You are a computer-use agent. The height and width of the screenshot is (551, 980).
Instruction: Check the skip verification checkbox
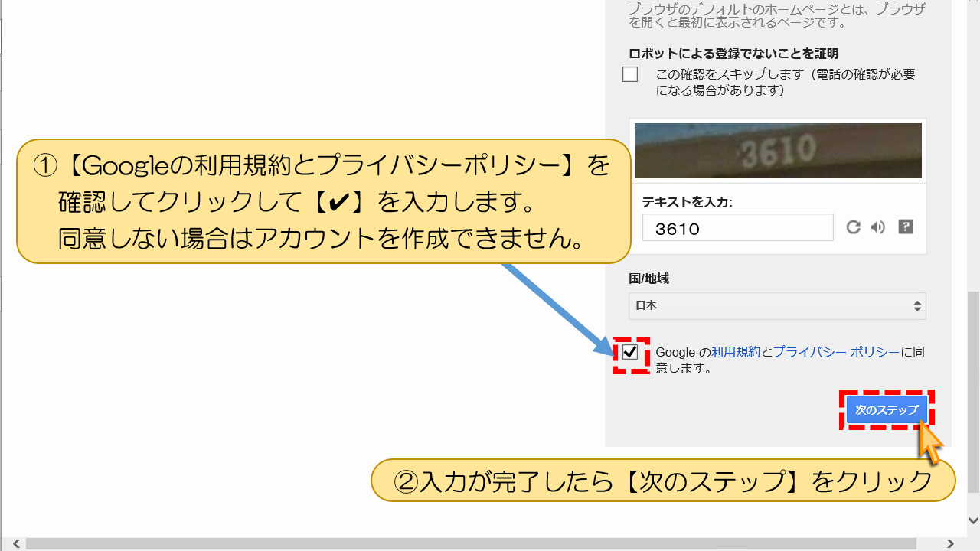click(630, 74)
